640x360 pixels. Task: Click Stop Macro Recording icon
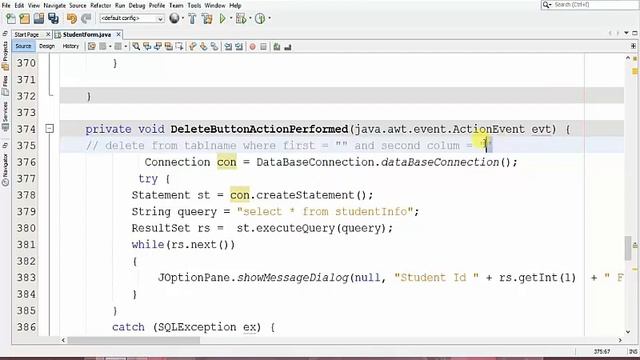[264, 47]
